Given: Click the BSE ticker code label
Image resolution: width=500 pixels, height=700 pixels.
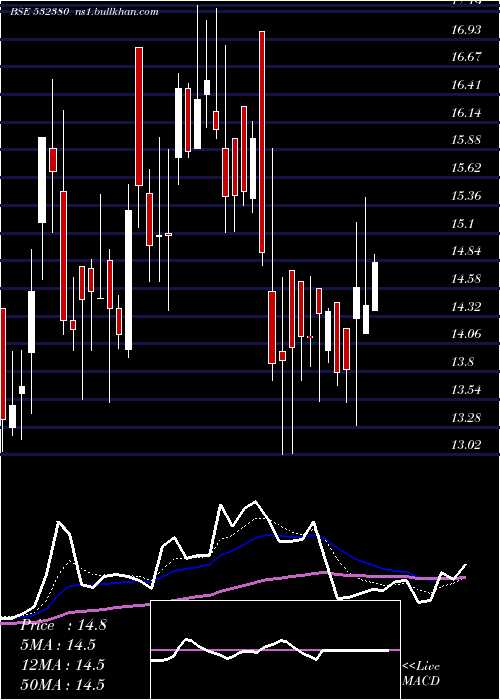Looking at the screenshot, I should [x=39, y=12].
